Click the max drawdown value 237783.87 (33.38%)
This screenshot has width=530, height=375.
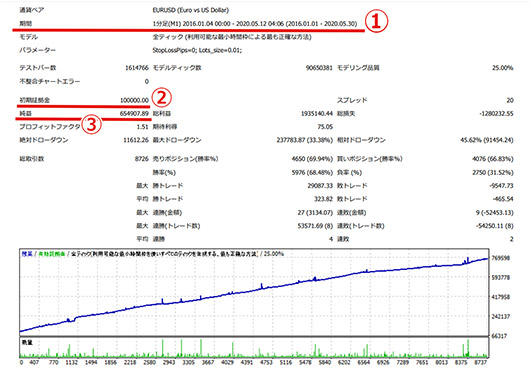305,140
